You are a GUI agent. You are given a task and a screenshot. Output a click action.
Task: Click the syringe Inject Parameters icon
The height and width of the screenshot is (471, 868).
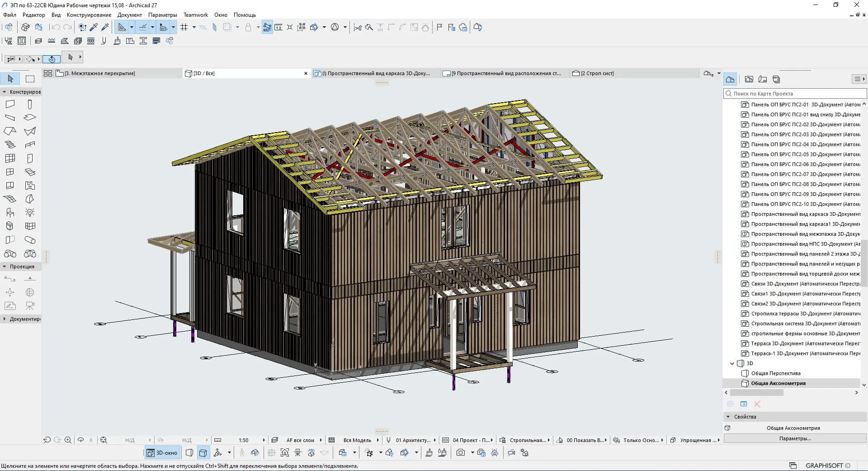[x=105, y=27]
